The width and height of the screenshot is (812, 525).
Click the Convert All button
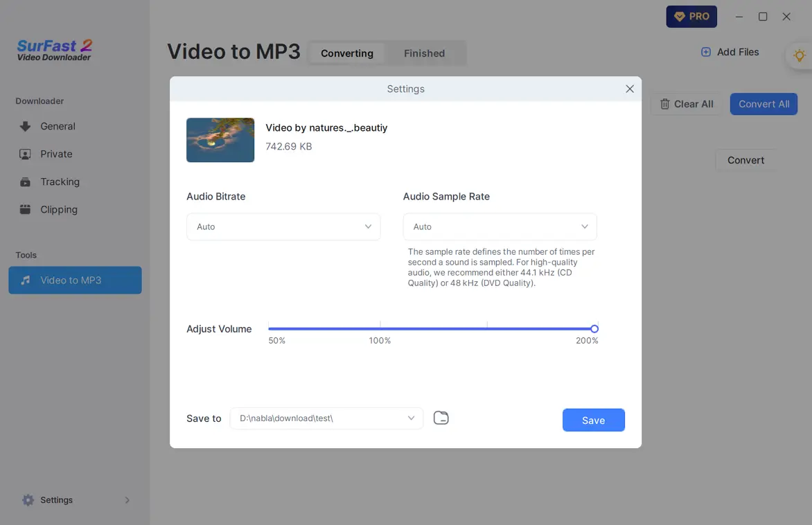tap(764, 104)
